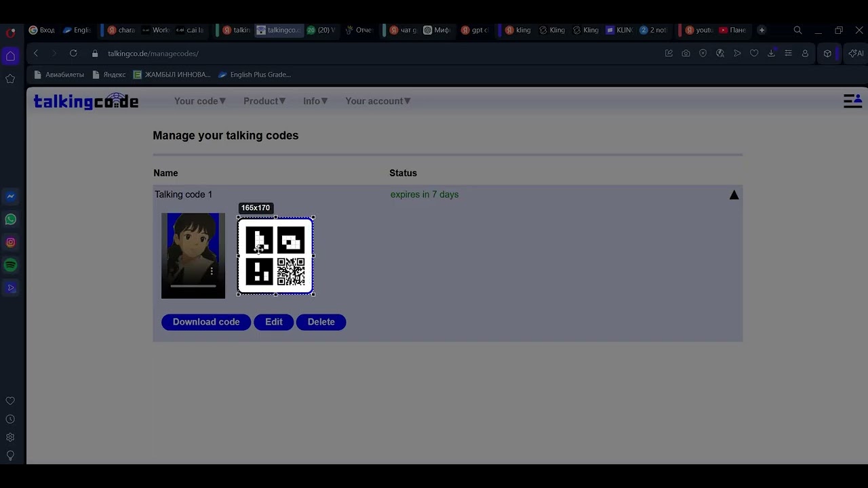Open WhatsApp in the Opera sidebar

[x=10, y=220]
